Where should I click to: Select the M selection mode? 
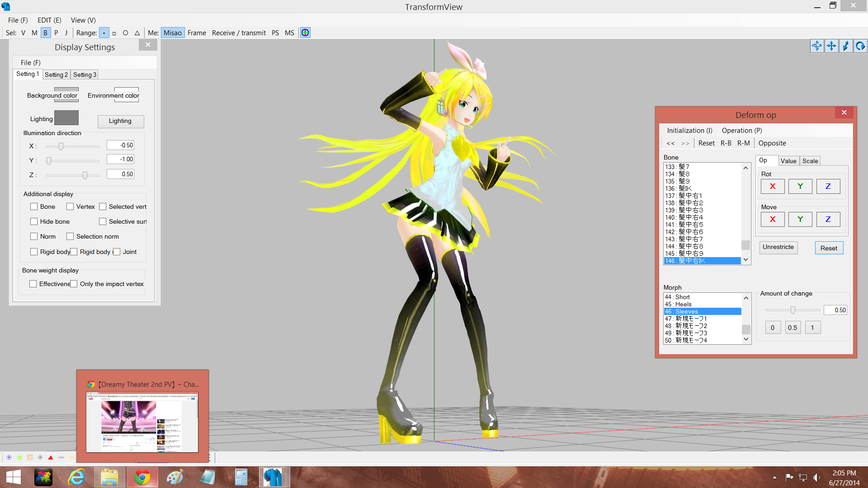pyautogui.click(x=34, y=33)
